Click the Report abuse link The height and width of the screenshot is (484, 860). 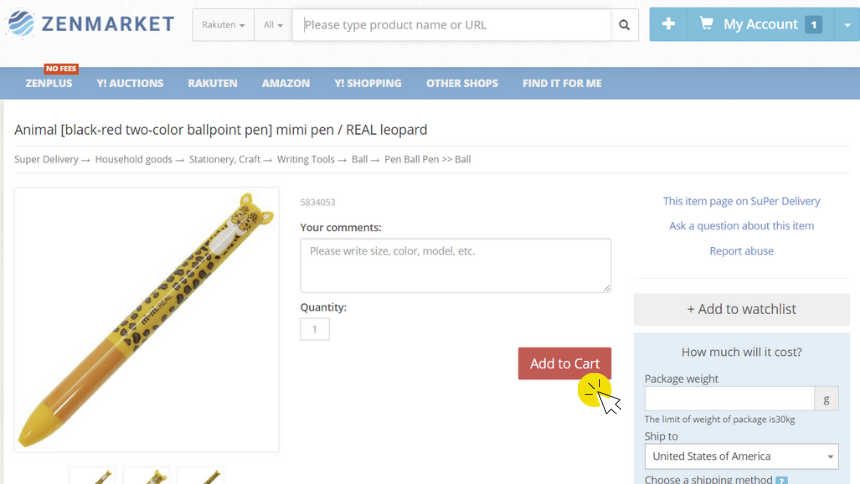(742, 251)
